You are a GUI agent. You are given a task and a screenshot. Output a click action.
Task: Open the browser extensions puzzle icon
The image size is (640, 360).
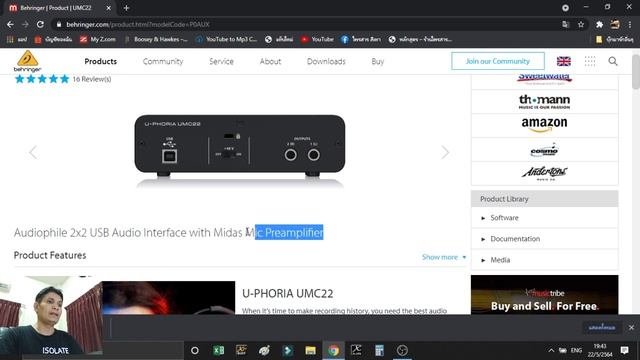pos(599,24)
